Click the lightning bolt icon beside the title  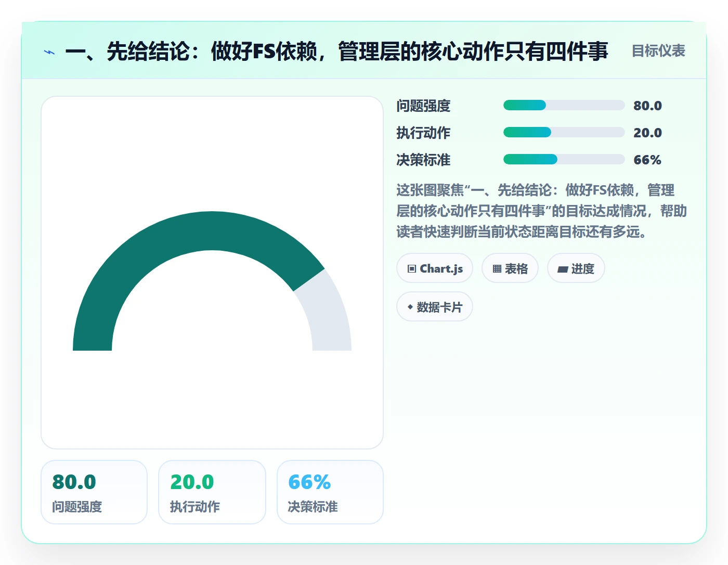49,52
